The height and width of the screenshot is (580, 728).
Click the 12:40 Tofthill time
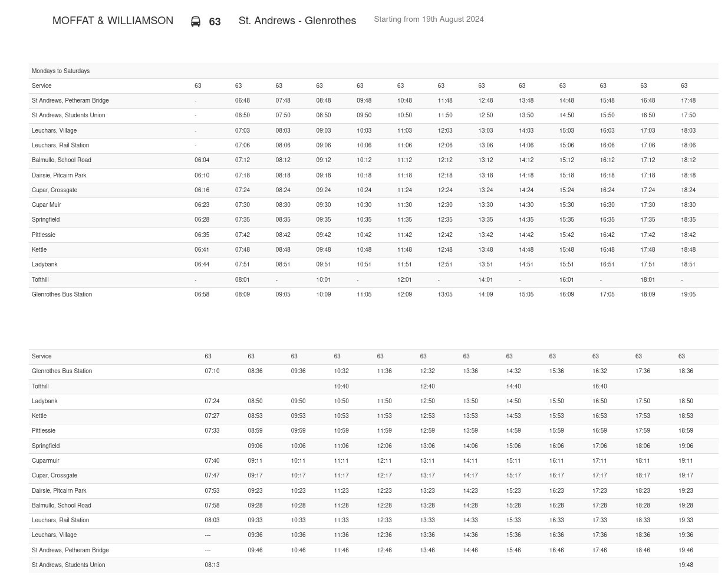pyautogui.click(x=427, y=387)
